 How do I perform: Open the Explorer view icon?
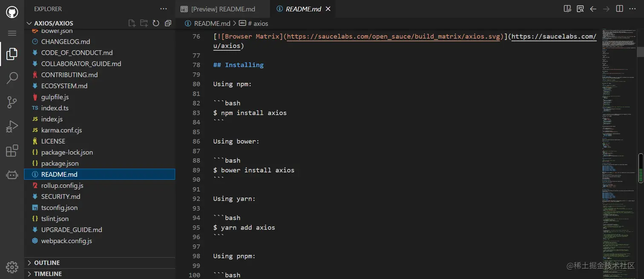[x=12, y=54]
